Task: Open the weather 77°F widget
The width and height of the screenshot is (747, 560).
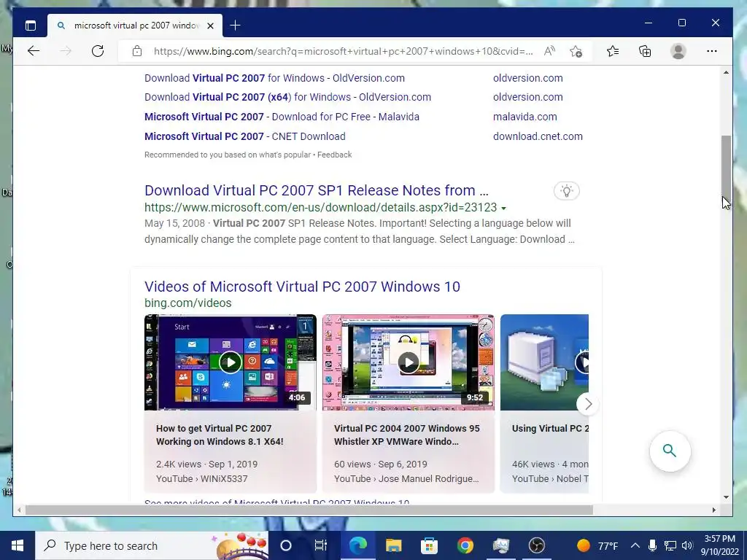Action: coord(597,545)
